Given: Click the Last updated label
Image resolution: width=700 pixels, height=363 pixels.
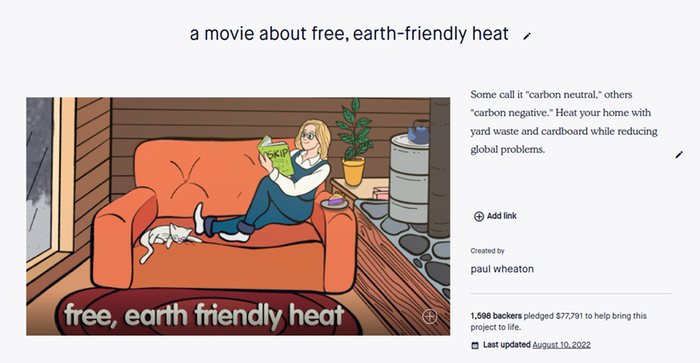Looking at the screenshot, I should click(506, 345).
